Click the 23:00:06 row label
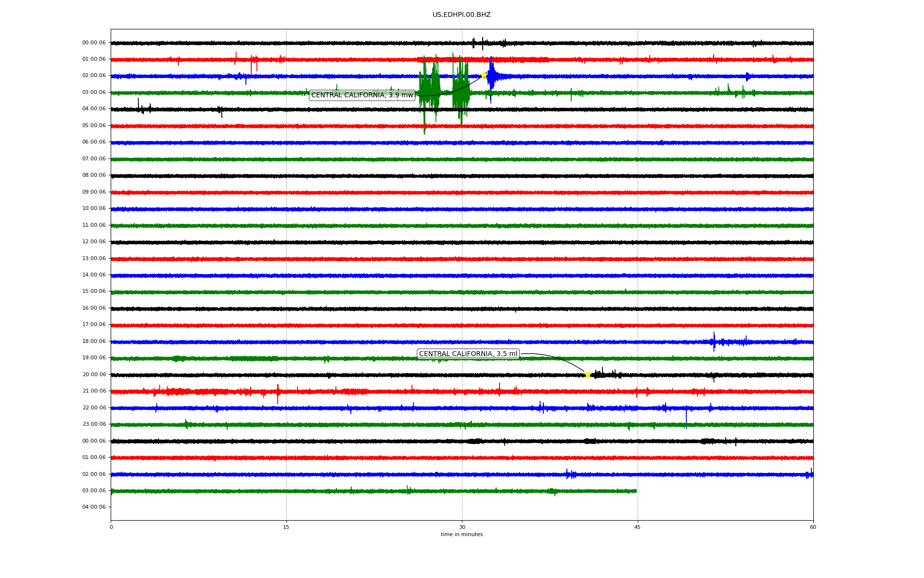The width and height of the screenshot is (924, 578). pyautogui.click(x=94, y=424)
